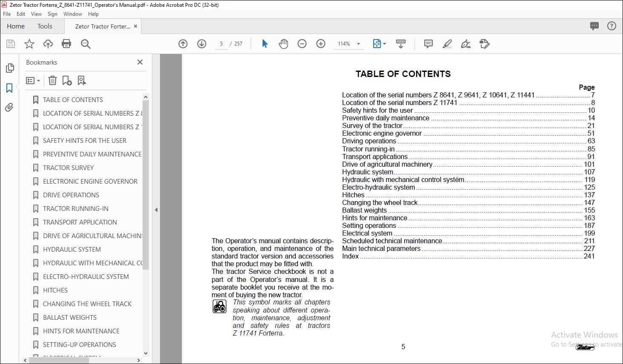Open TRANSPORT APPLICATION bookmark
This screenshot has width=623, height=364.
[x=80, y=222]
